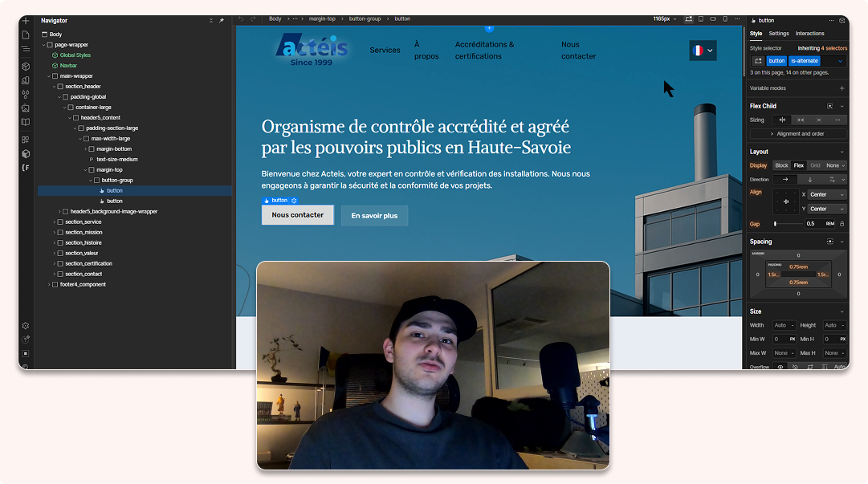Switch to the Style tab

tap(756, 34)
